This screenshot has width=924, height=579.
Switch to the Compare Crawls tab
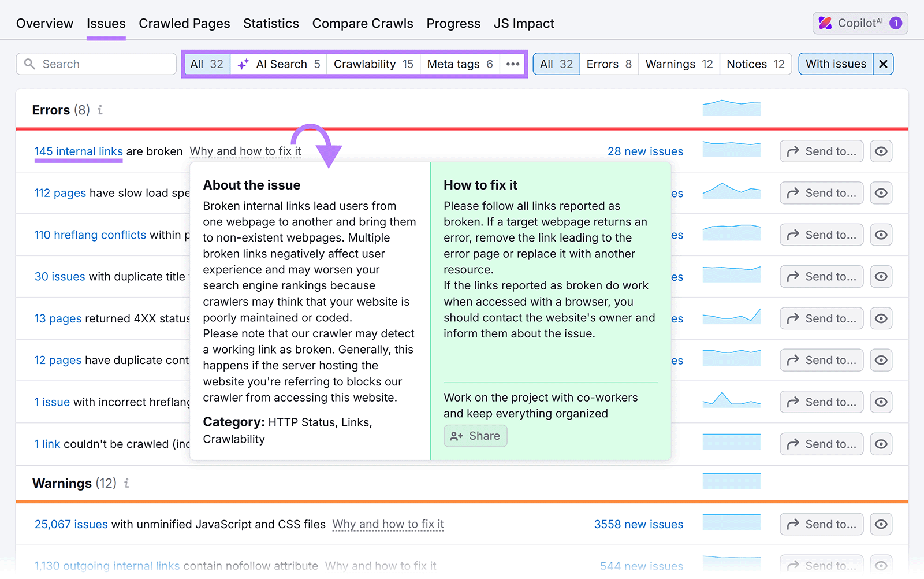pyautogui.click(x=363, y=23)
